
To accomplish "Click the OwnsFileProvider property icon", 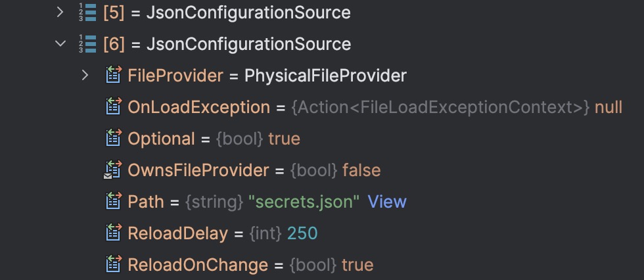I will coord(113,170).
